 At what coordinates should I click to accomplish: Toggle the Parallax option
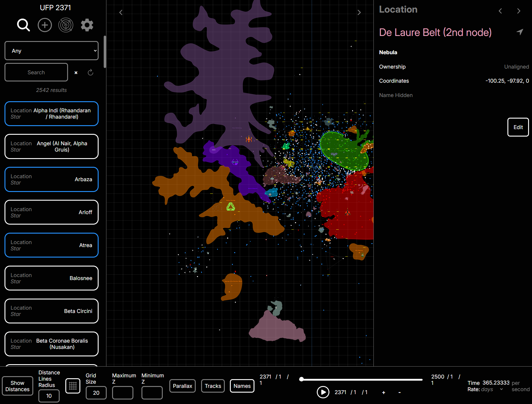182,386
